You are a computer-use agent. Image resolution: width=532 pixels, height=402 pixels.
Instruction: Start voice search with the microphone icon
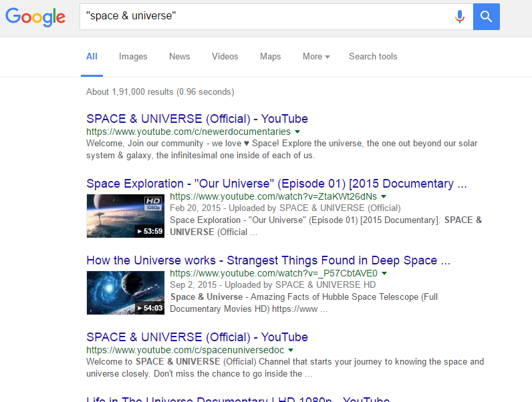point(459,17)
